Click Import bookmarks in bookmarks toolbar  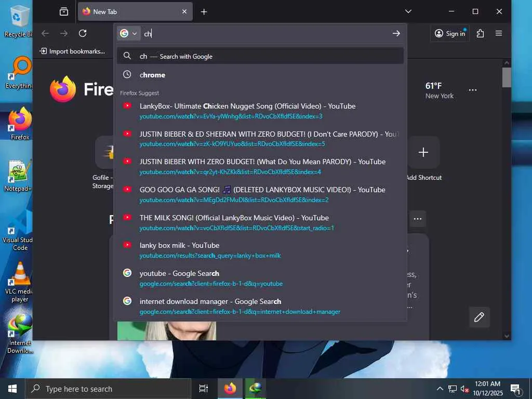pyautogui.click(x=72, y=51)
